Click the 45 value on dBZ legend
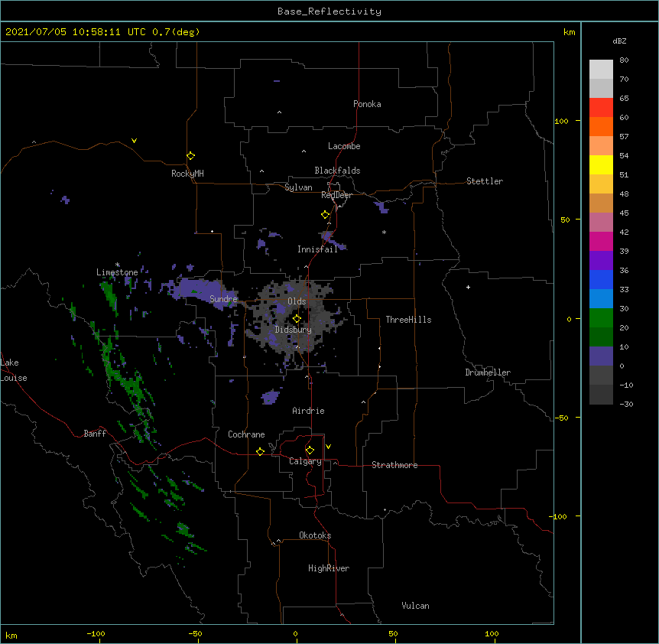 click(x=624, y=213)
